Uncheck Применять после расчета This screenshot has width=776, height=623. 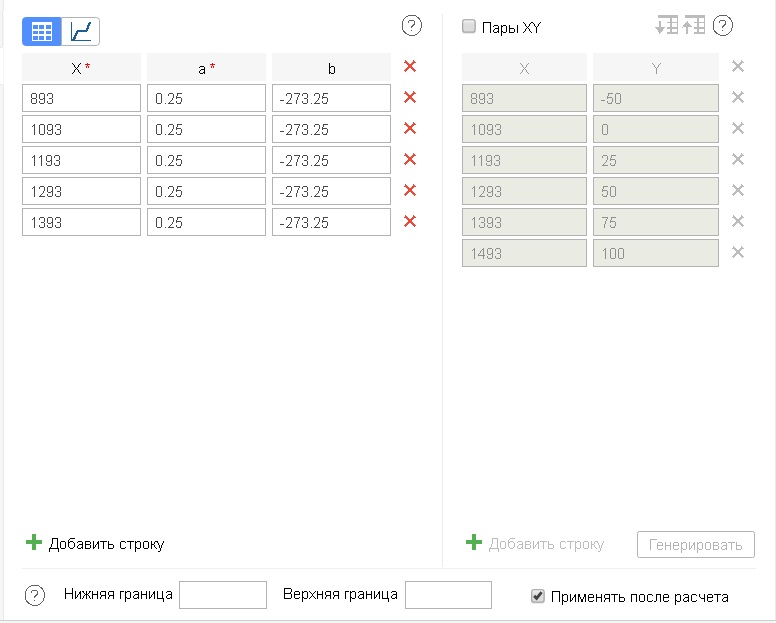[x=539, y=597]
